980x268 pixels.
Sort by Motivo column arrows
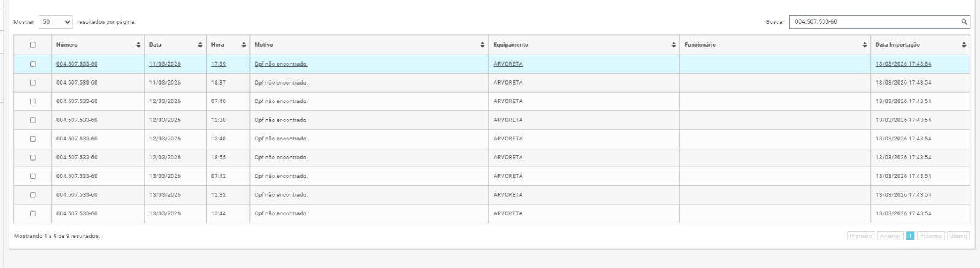click(483, 45)
